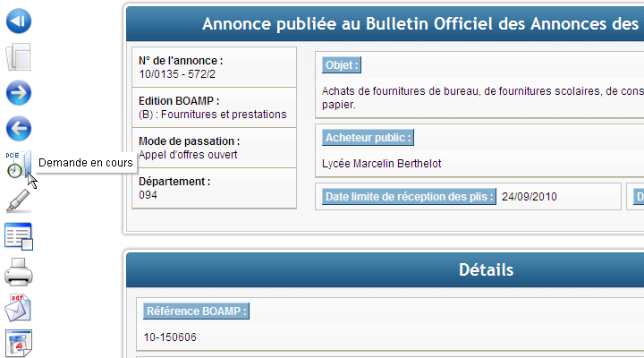Select the highlighter pen icon
The image size is (644, 358).
coord(19,200)
